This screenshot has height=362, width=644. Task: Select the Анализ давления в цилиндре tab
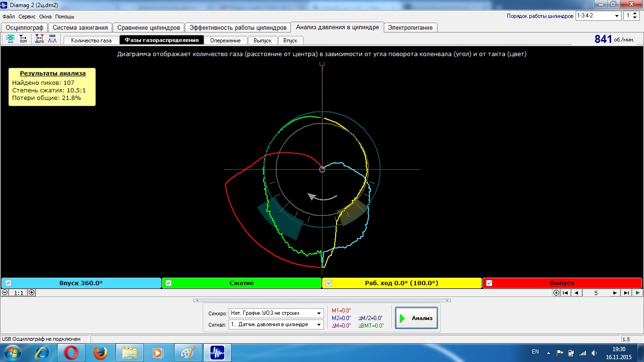(337, 27)
